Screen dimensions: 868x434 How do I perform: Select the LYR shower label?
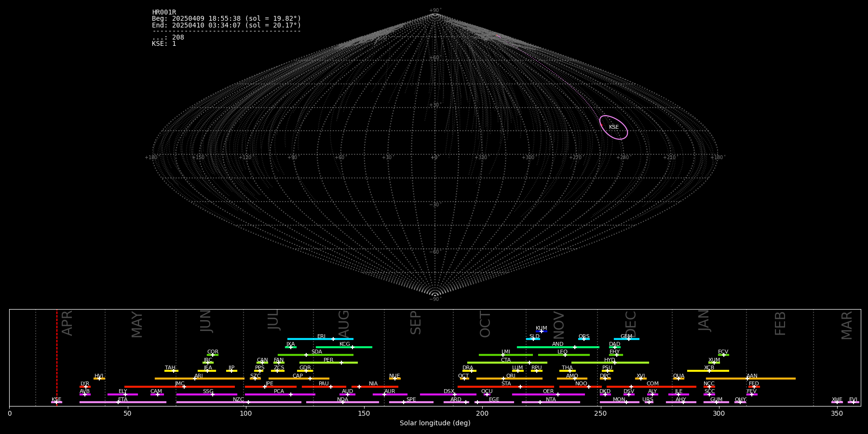pos(85,383)
